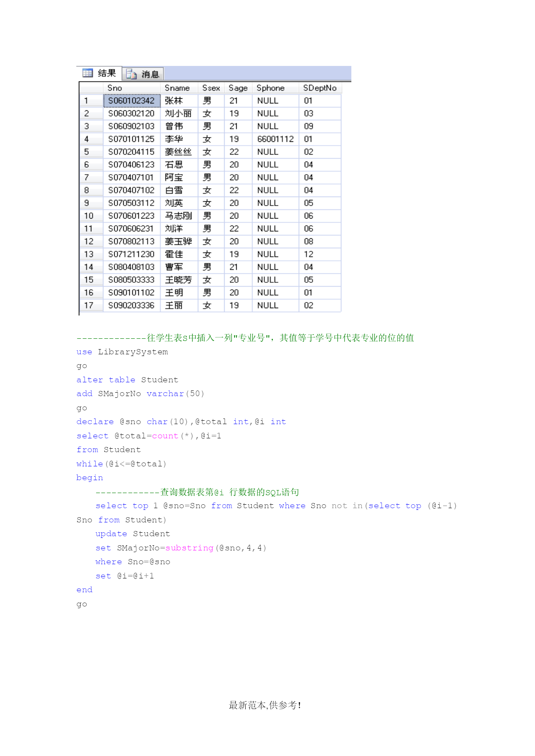
Task: Click cell S070407101
Action: 132,178
